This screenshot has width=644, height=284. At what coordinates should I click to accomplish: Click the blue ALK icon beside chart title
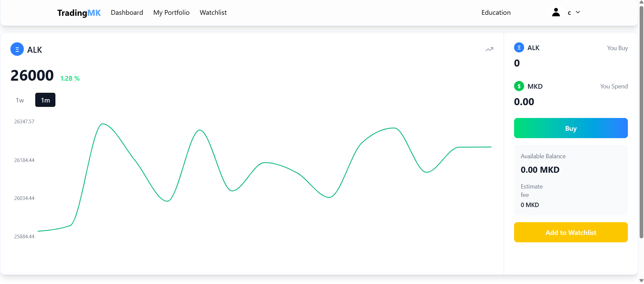point(17,49)
